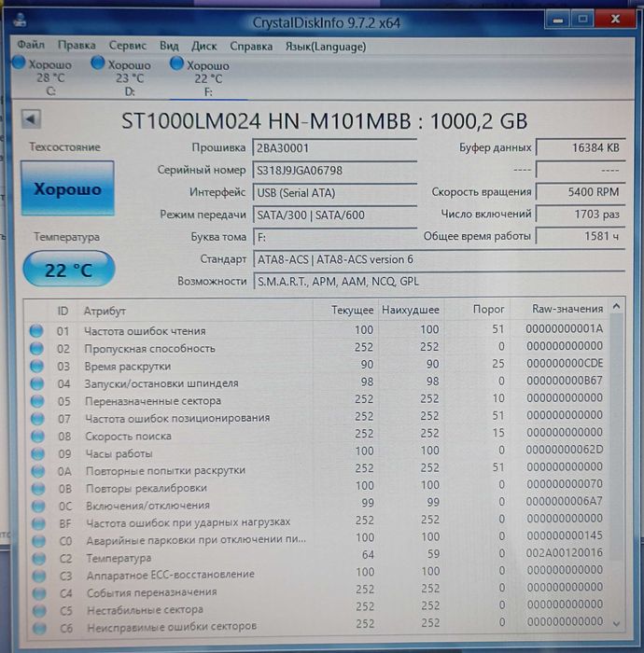Click the disk model title ST1000LM024 HN-M101MBB
644x653 pixels.
pyautogui.click(x=266, y=121)
